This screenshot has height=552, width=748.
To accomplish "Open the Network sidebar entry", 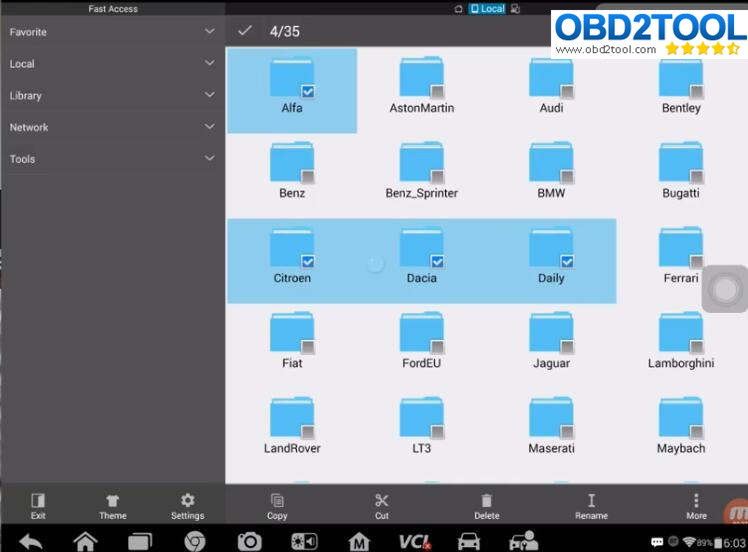I will (113, 127).
